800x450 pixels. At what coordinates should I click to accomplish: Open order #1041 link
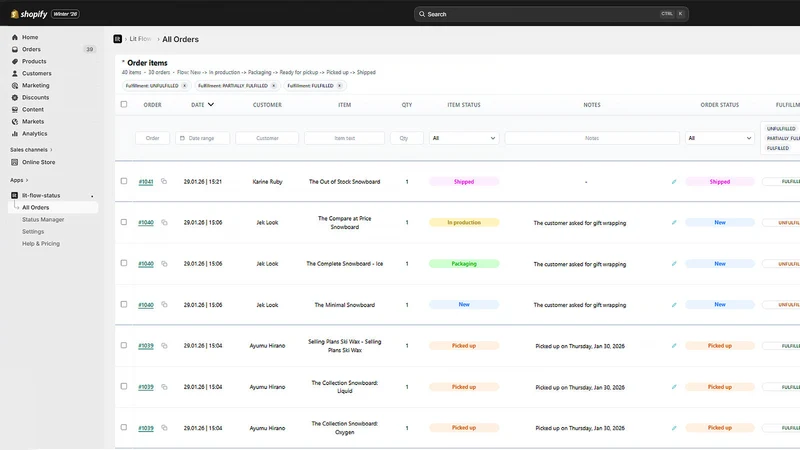pyautogui.click(x=146, y=182)
